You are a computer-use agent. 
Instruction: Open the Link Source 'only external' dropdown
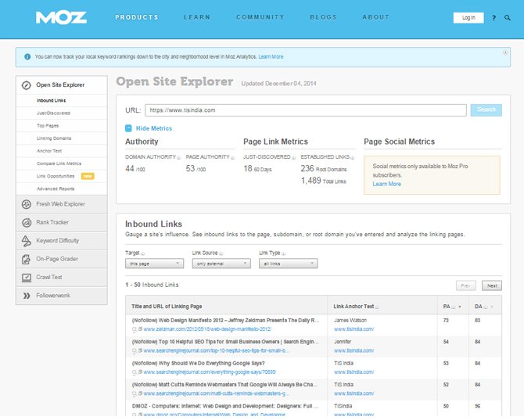coord(221,264)
